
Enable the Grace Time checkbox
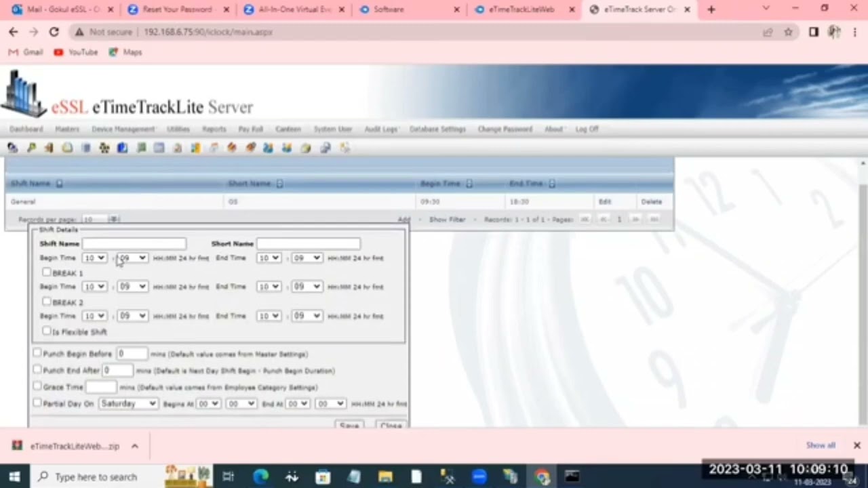point(37,386)
